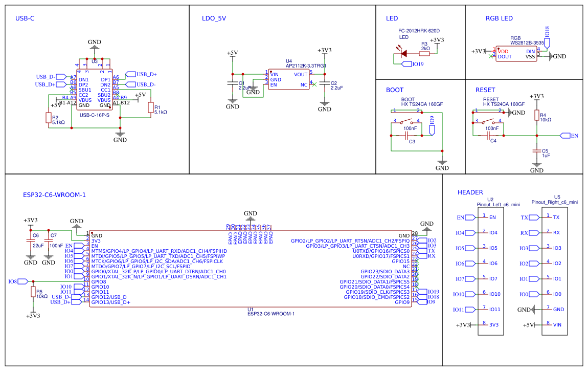
Task: Click the USB-C section title text
Action: pyautogui.click(x=24, y=18)
